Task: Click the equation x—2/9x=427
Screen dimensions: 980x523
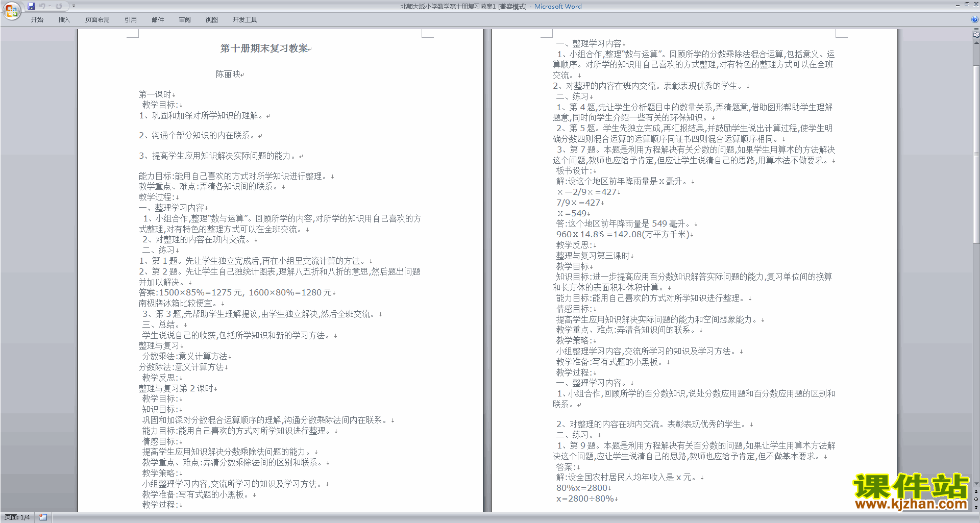Action: 586,192
